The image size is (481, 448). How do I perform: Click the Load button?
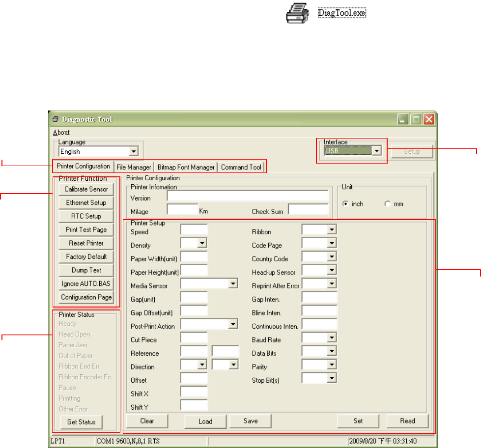pos(205,421)
